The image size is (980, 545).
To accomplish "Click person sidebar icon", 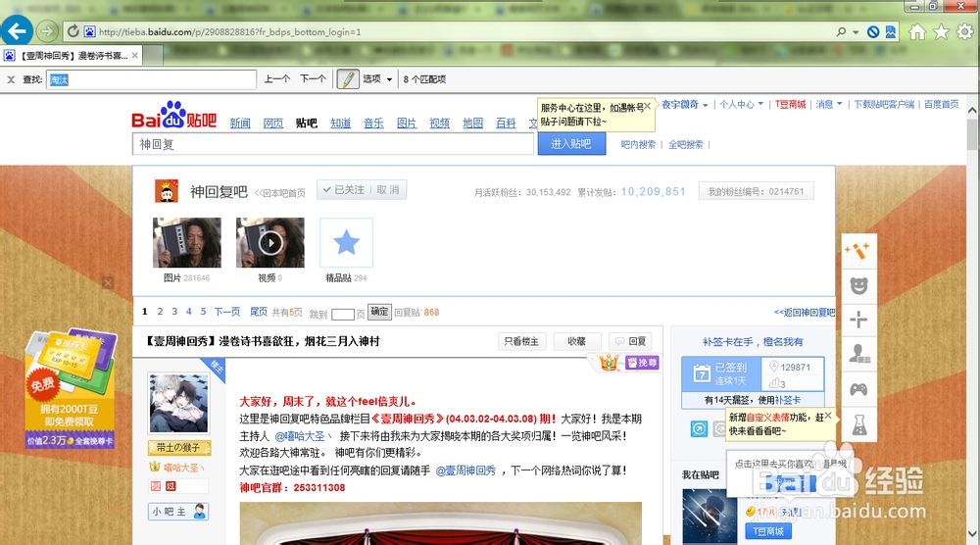I will [858, 355].
